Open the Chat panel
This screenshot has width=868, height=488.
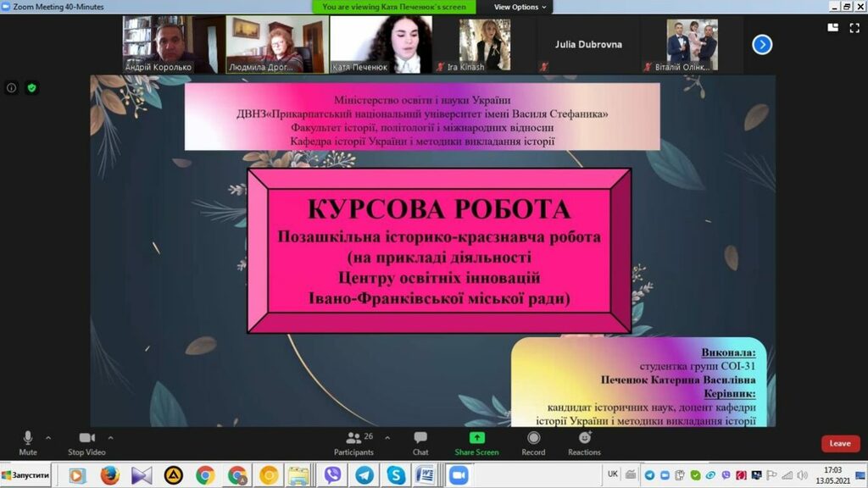pyautogui.click(x=420, y=441)
